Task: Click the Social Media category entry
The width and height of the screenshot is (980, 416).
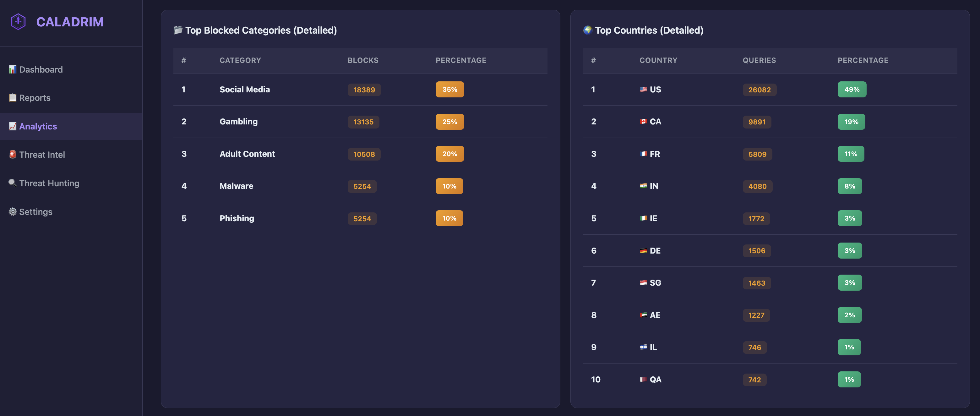Action: 245,90
